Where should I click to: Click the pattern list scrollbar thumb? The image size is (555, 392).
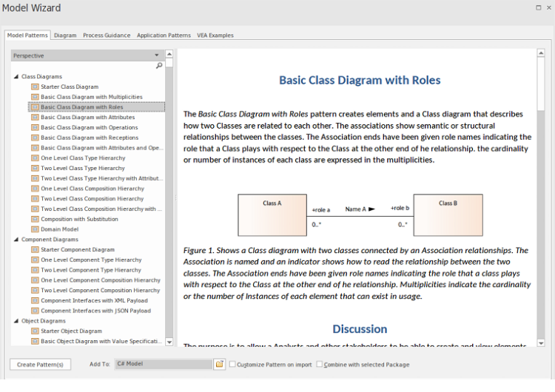[169, 63]
